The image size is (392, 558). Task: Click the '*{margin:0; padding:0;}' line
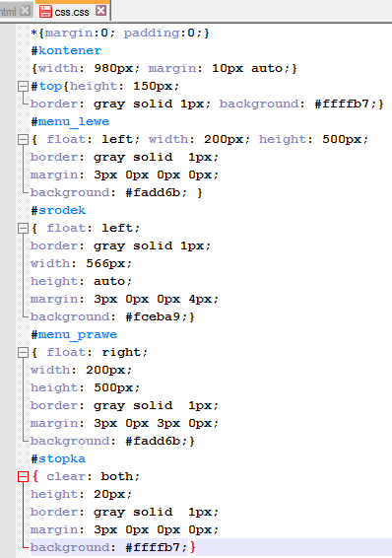[120, 34]
